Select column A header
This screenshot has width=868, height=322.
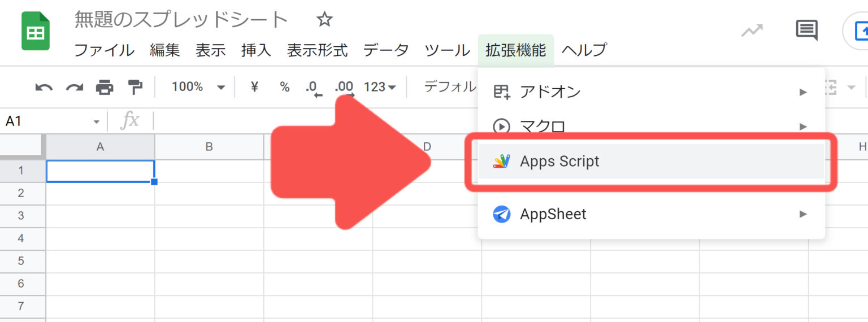(x=100, y=147)
